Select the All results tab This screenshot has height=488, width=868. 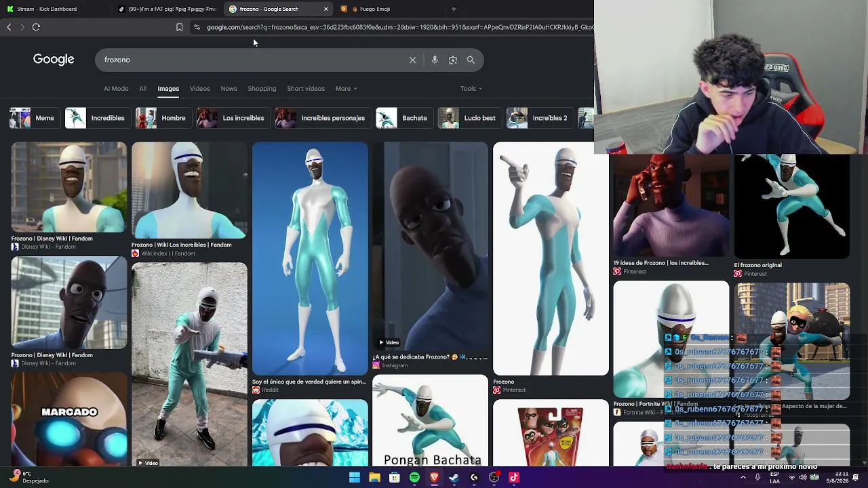(142, 89)
